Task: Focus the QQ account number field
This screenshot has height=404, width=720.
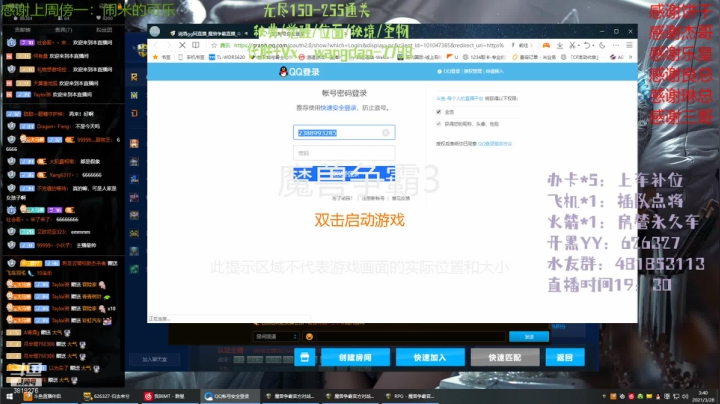Action: tap(344, 133)
